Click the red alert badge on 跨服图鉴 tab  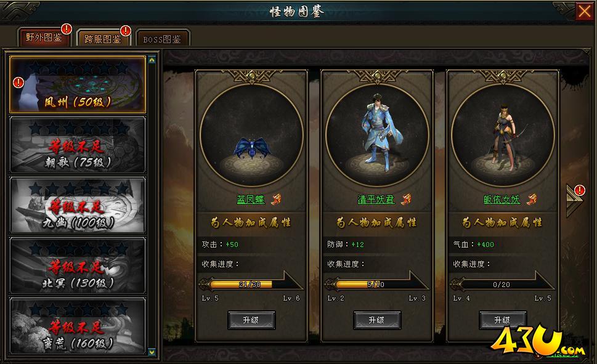click(126, 30)
